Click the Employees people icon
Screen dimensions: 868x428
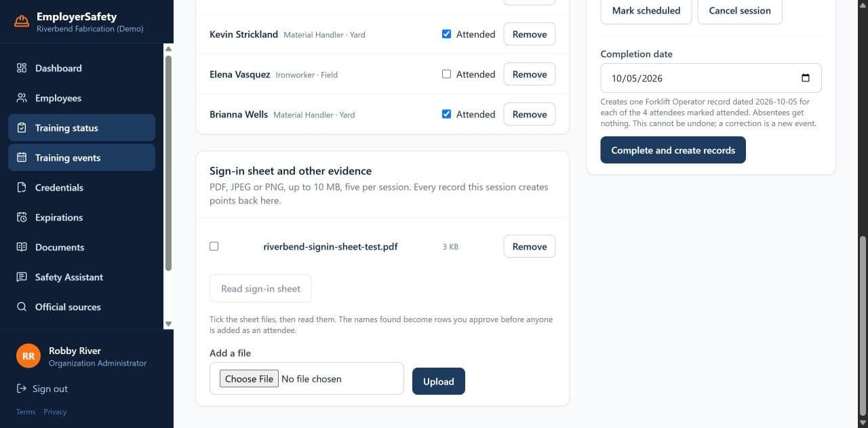[22, 98]
